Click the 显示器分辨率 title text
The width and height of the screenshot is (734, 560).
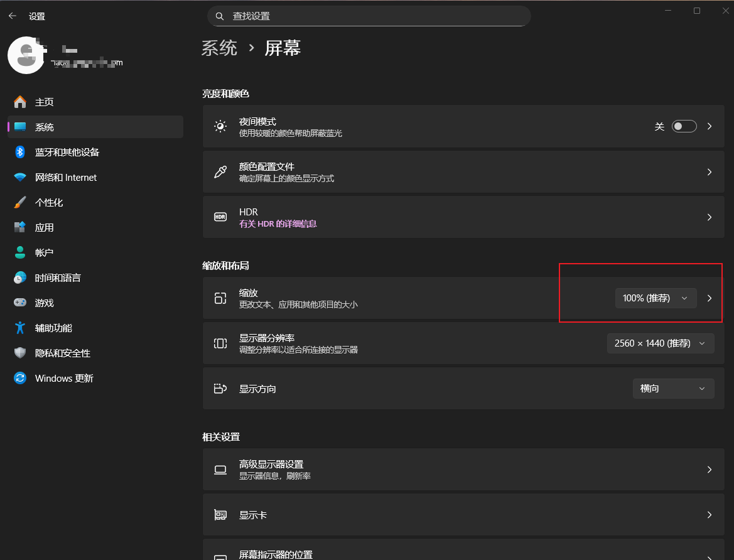[x=267, y=338]
